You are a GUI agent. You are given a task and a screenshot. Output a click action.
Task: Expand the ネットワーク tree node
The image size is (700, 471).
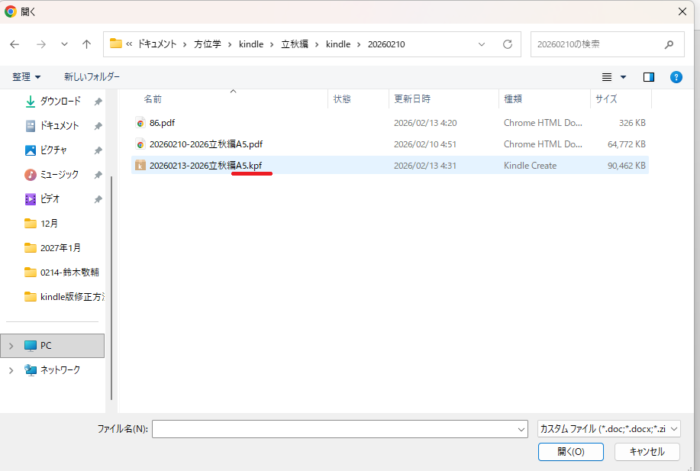[11, 370]
